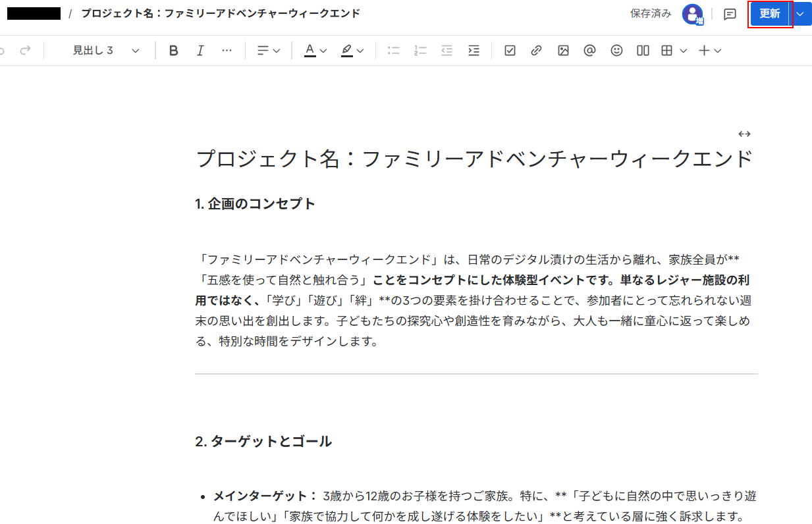Open the emoji picker
The image size is (812, 524).
click(x=616, y=50)
